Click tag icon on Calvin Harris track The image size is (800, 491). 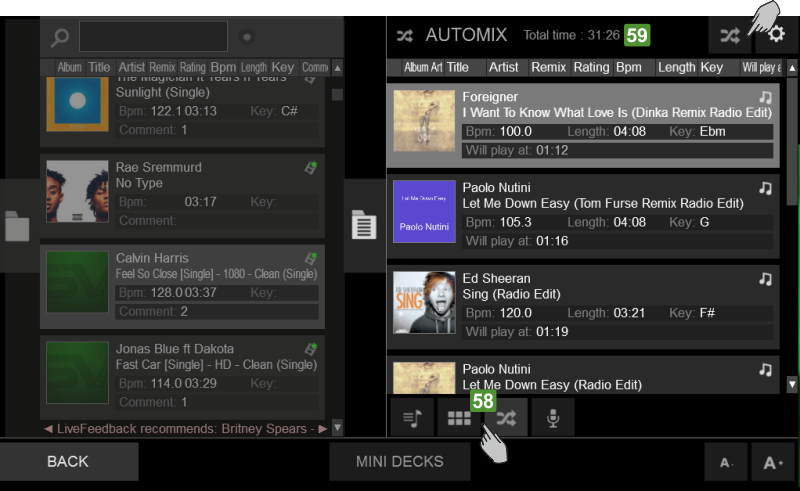pos(311,258)
